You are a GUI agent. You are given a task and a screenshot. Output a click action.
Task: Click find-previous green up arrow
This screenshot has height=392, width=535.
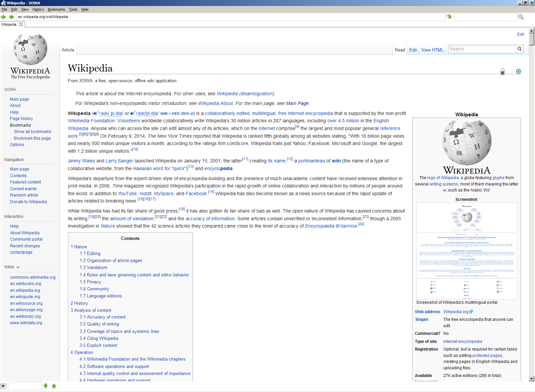point(54,386)
